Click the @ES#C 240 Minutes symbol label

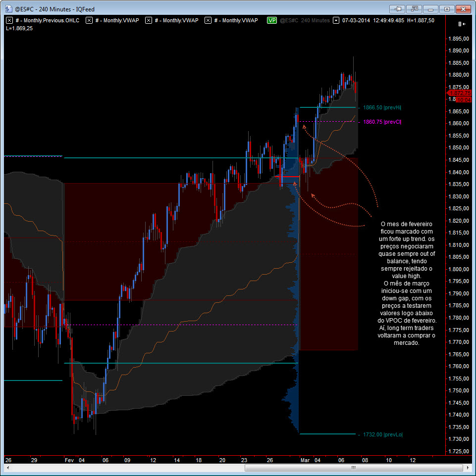(x=305, y=20)
